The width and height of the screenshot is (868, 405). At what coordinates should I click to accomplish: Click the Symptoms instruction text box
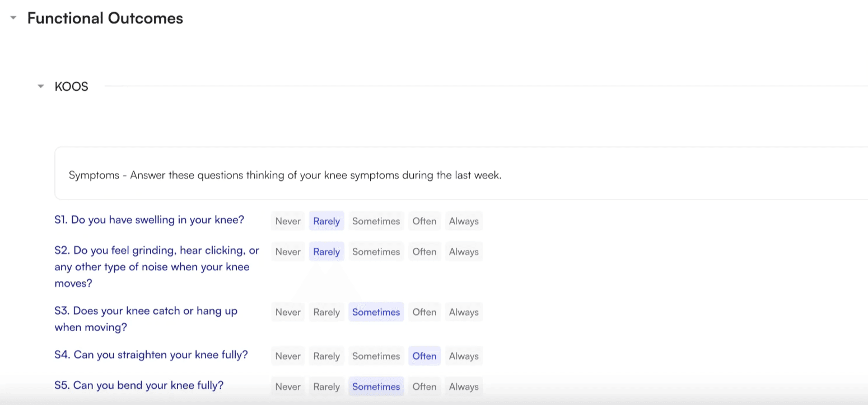[461, 173]
